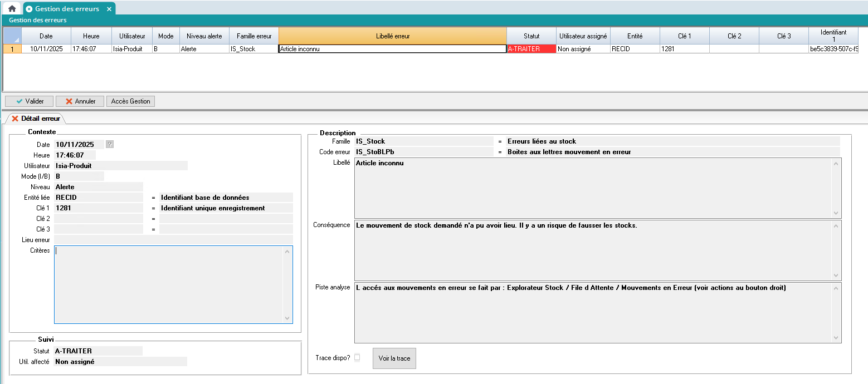
Task: Go to the Home tab icon
Action: pyautogui.click(x=12, y=8)
